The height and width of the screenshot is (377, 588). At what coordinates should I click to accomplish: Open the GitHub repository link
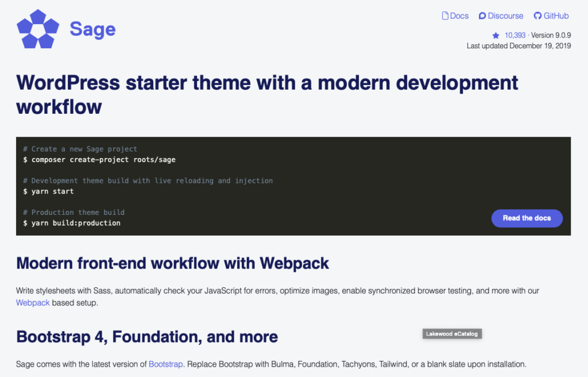point(551,16)
